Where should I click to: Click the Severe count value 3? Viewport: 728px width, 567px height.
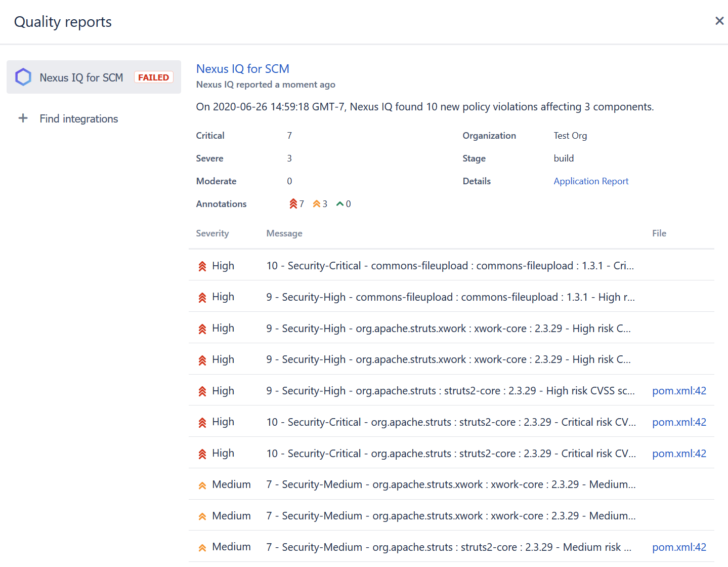(289, 158)
